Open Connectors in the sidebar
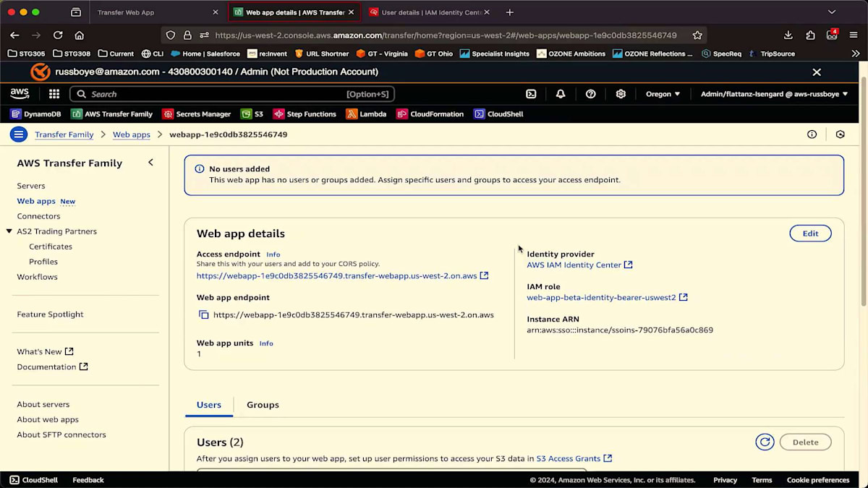This screenshot has width=868, height=488. click(x=38, y=216)
